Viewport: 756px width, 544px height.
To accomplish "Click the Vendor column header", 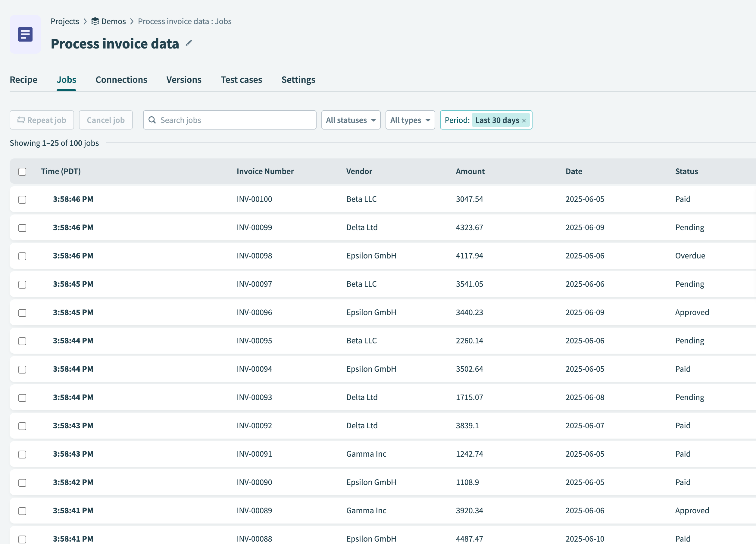I will tap(359, 171).
